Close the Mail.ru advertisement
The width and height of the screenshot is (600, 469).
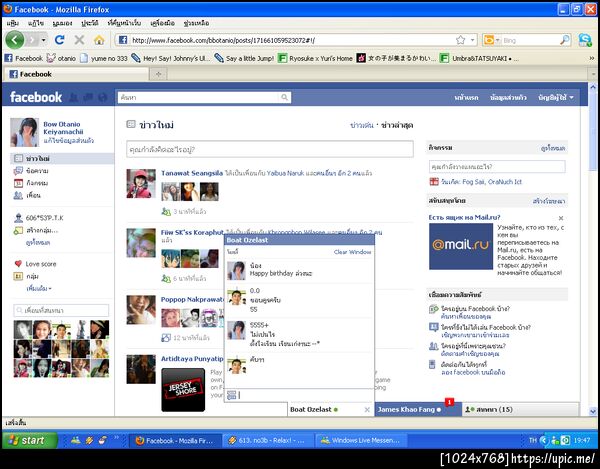[561, 218]
